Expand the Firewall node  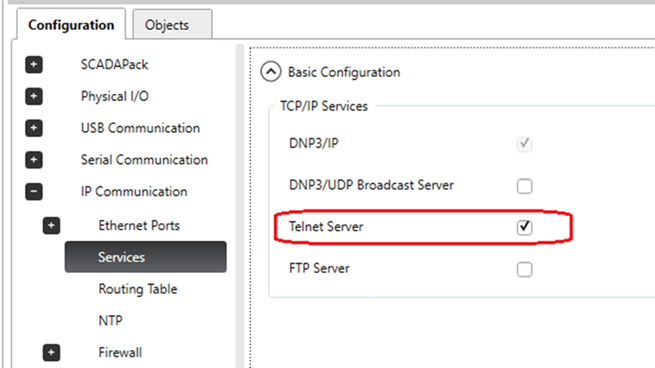[51, 353]
